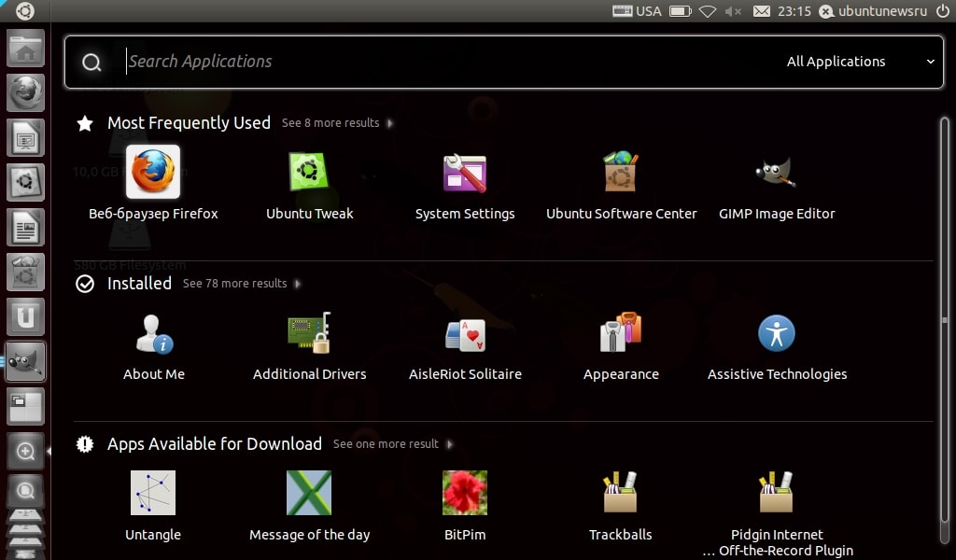The image size is (956, 560).
Task: Open the battery indicator menu
Action: (x=681, y=11)
